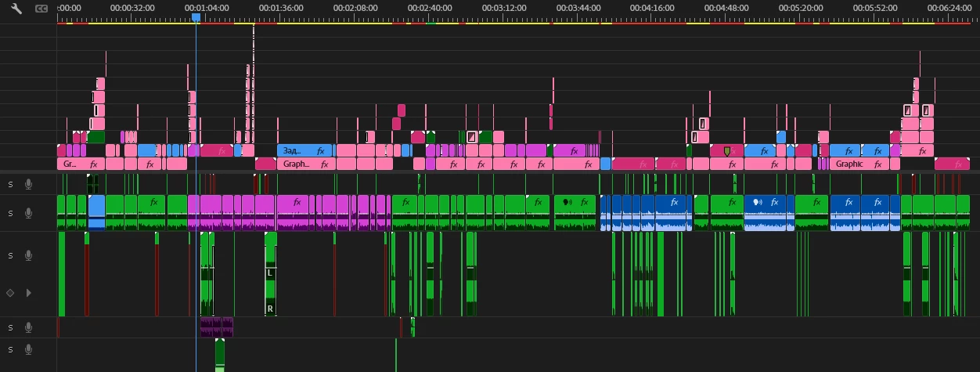Image resolution: width=980 pixels, height=372 pixels.
Task: Select the dark pink clip with the marker
Action: tap(726, 150)
